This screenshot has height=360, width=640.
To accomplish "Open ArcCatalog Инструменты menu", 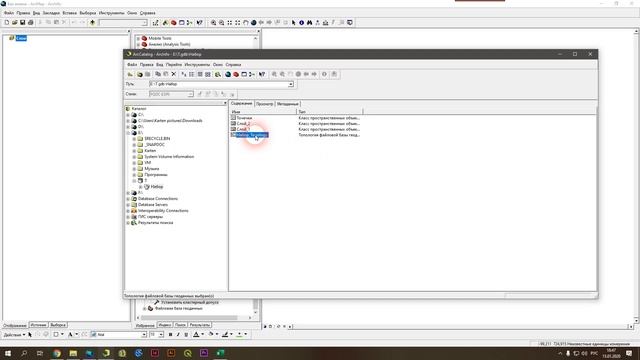I will pyautogui.click(x=197, y=64).
